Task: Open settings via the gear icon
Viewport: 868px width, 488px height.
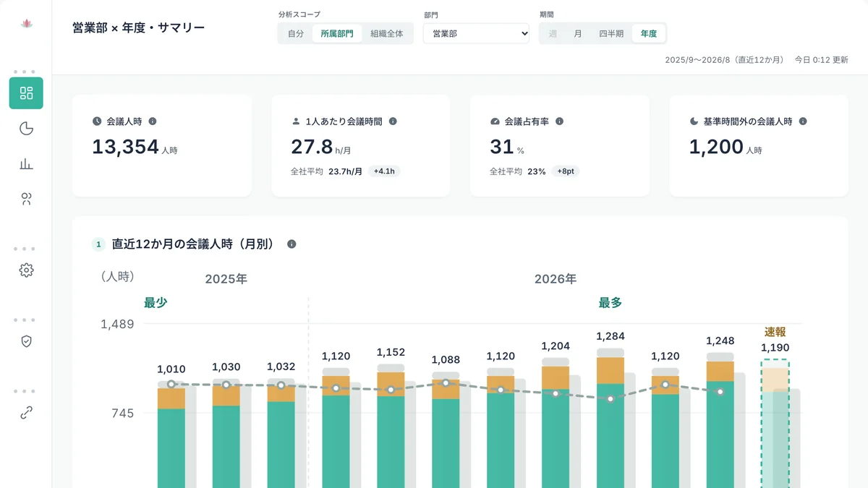Action: [x=26, y=270]
